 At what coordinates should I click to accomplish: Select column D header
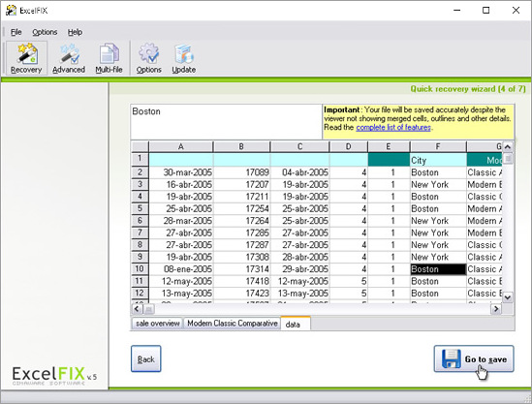[348, 146]
